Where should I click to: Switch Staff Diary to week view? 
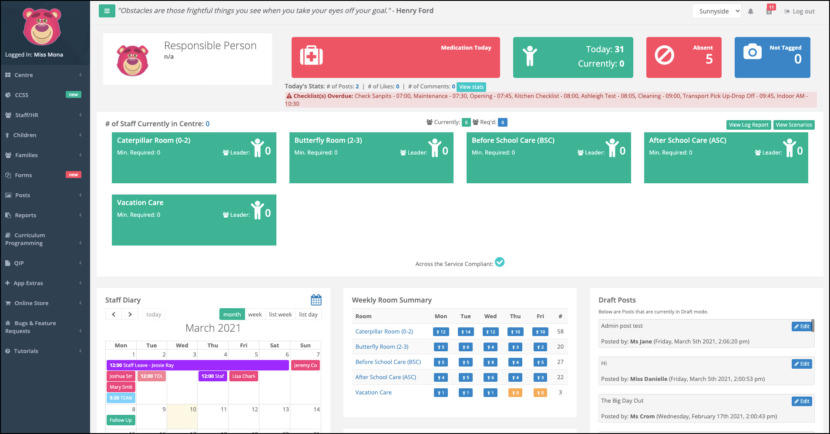[x=255, y=314]
